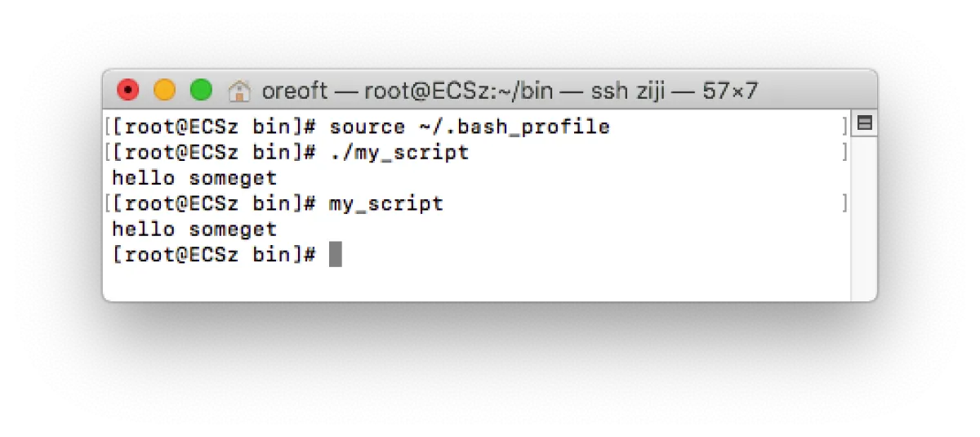Click the opening mark bracket before the source command
Viewport: 980px width, 437px height.
click(108, 127)
